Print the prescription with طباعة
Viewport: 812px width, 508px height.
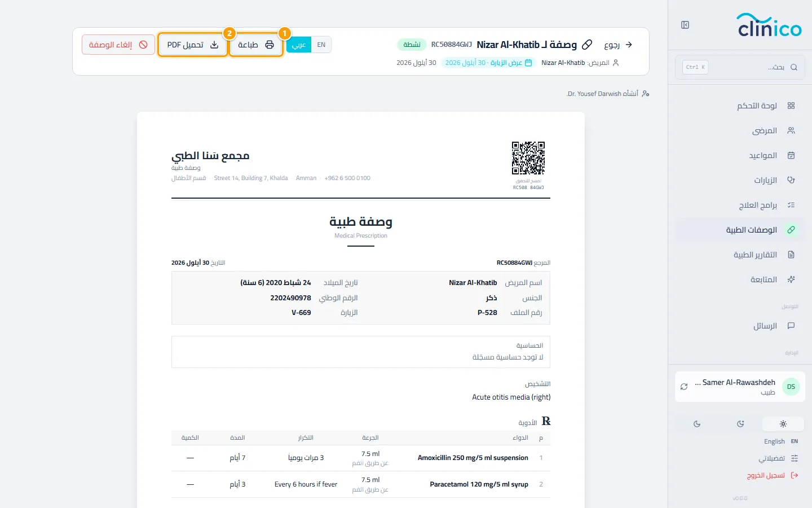tap(256, 45)
